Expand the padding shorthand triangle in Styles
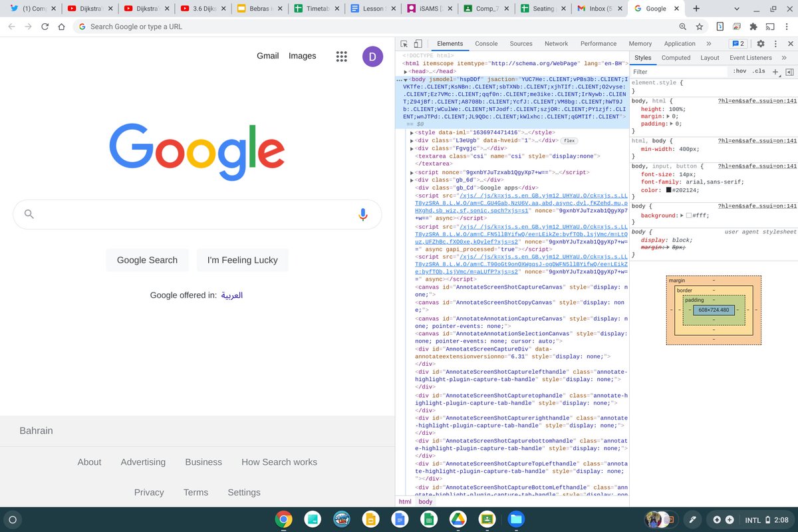 [x=671, y=123]
